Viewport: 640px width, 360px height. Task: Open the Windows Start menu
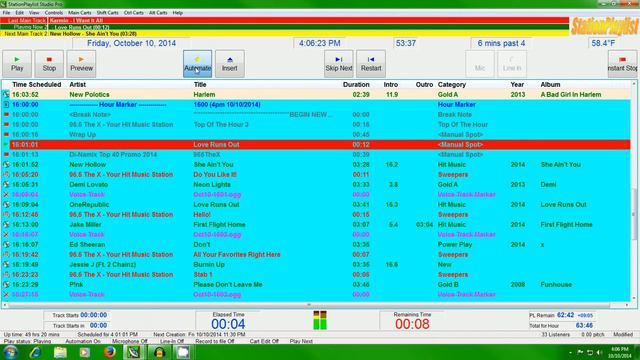[10, 352]
